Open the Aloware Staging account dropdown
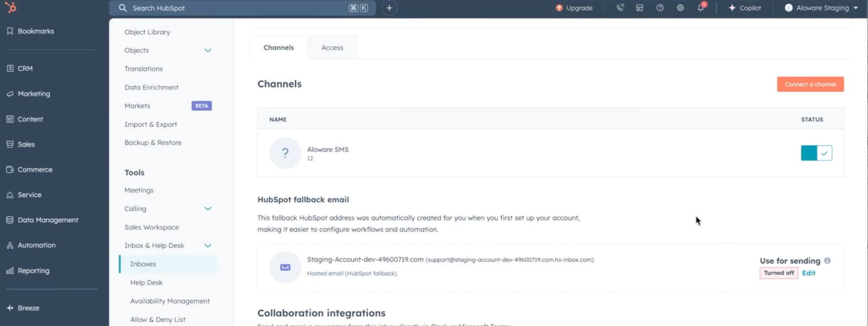The width and height of the screenshot is (868, 326). (821, 8)
